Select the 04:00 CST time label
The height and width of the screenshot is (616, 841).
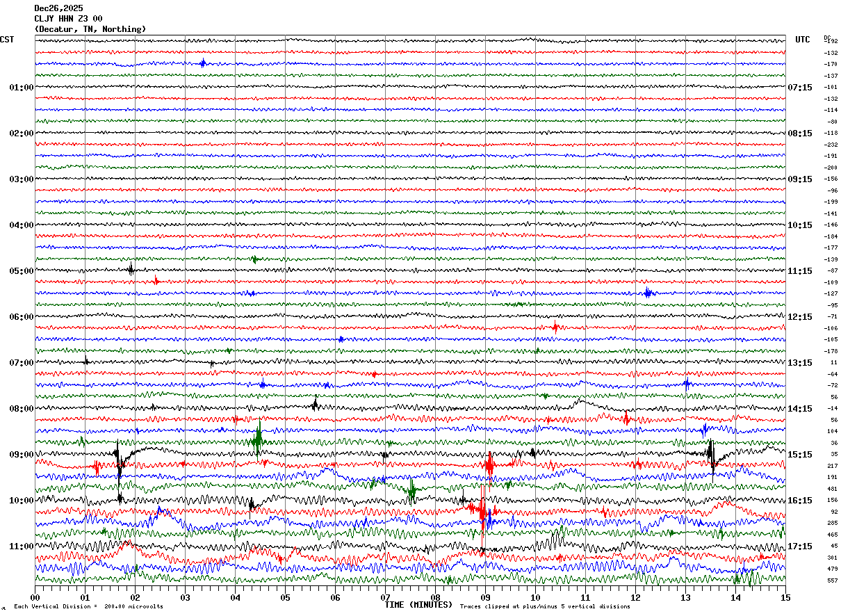pyautogui.click(x=22, y=225)
